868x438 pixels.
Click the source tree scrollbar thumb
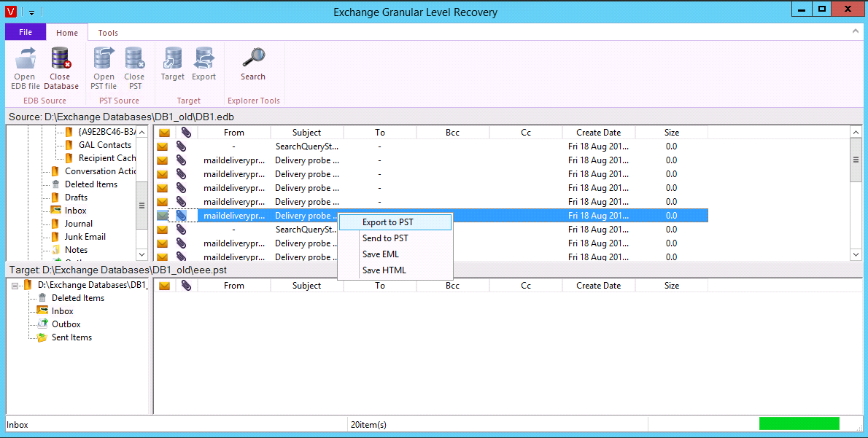[142, 206]
